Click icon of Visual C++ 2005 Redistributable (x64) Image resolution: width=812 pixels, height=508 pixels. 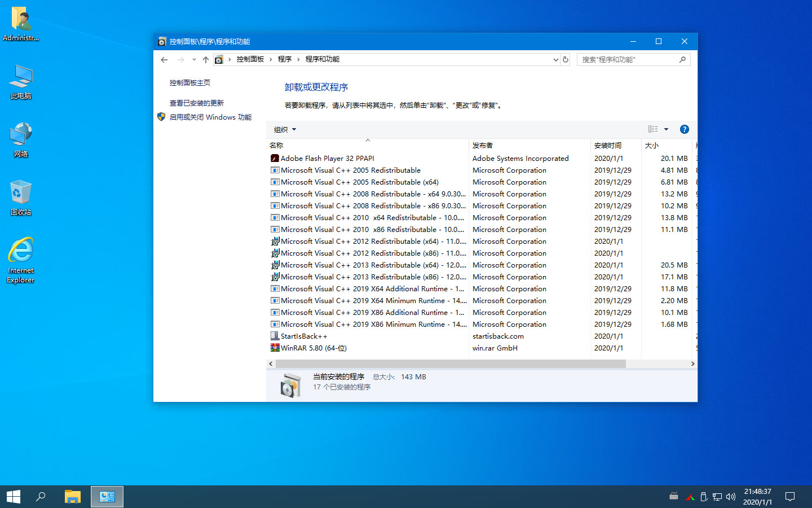[x=275, y=182]
